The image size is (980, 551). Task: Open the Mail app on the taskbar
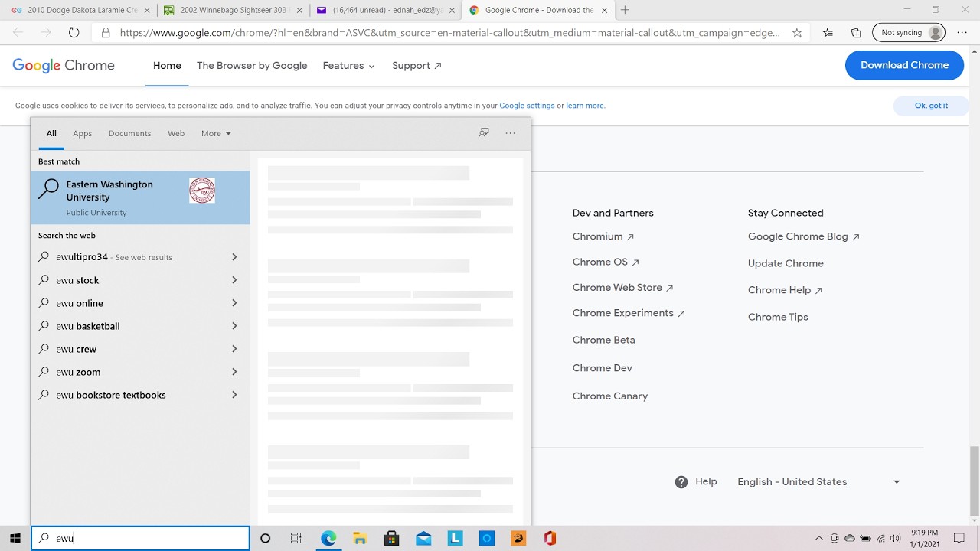[x=423, y=538]
